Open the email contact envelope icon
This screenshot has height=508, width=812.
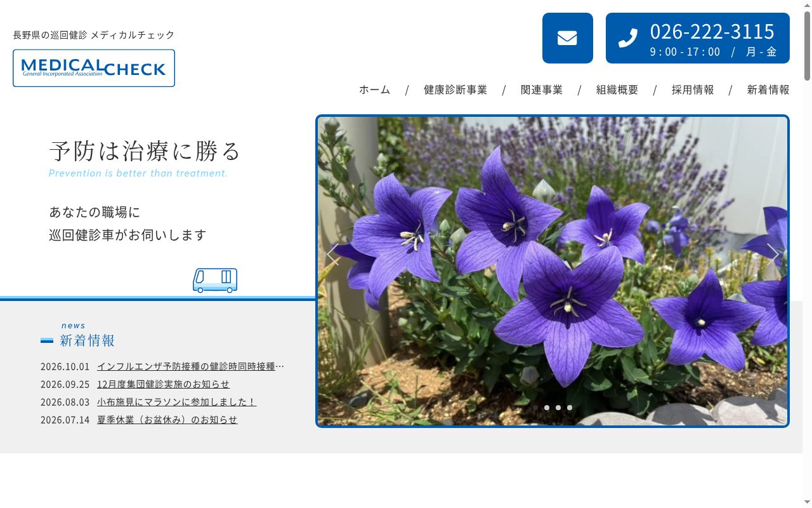(x=567, y=38)
